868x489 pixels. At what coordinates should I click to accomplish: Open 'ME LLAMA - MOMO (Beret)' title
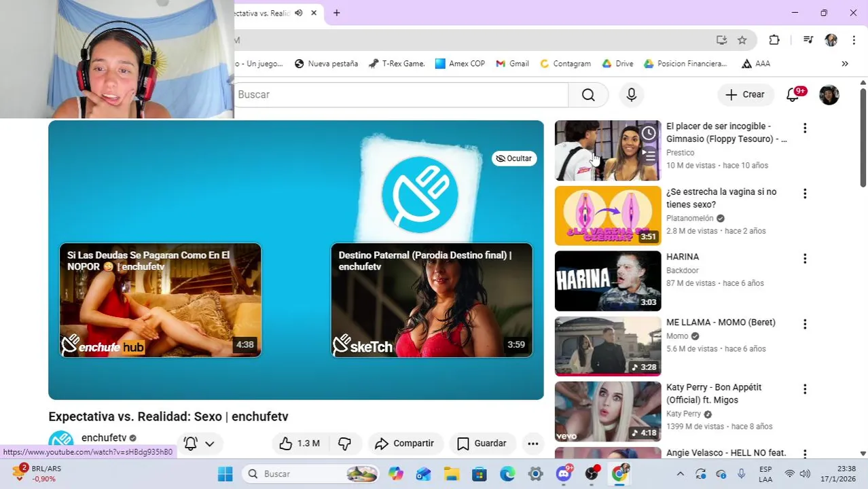721,323
